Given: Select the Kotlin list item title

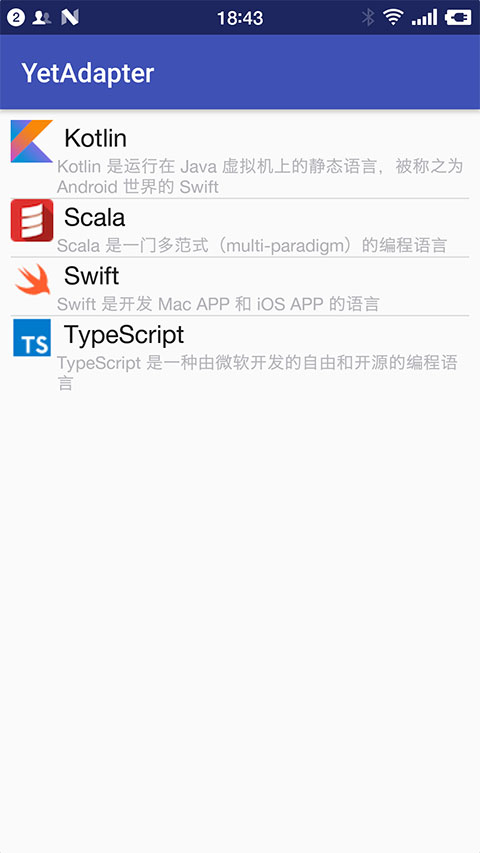Looking at the screenshot, I should pyautogui.click(x=95, y=138).
